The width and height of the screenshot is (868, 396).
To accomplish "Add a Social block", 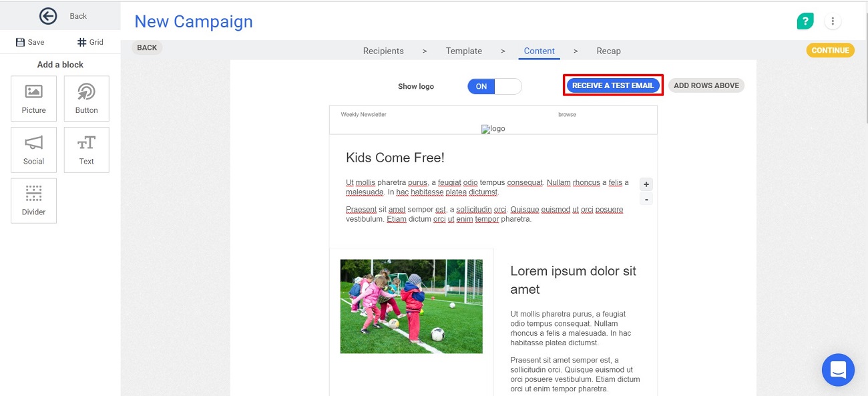I will pyautogui.click(x=33, y=149).
